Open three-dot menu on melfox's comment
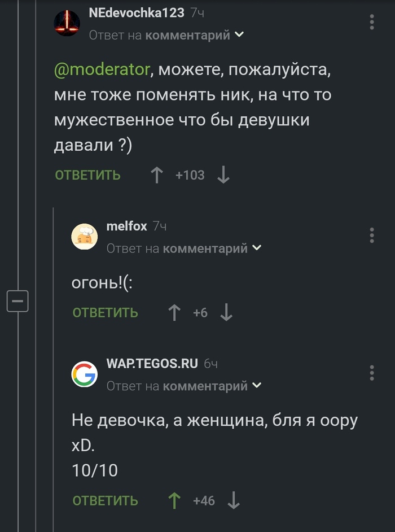 click(372, 236)
